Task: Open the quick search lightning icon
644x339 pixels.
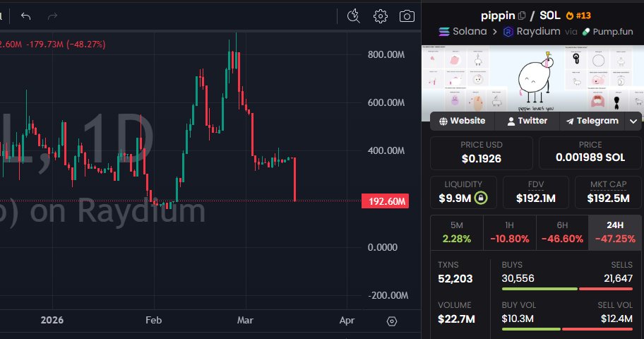Action: [354, 16]
